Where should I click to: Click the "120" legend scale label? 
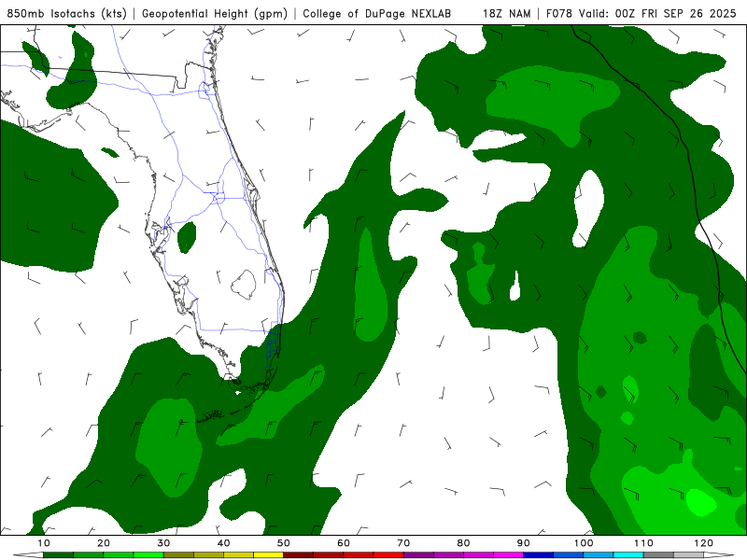(703, 543)
